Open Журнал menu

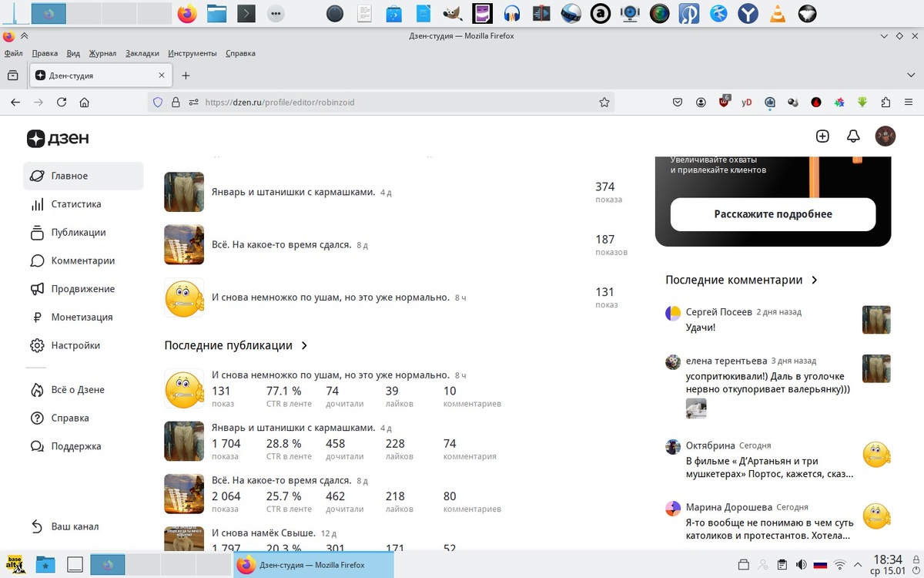pos(102,53)
